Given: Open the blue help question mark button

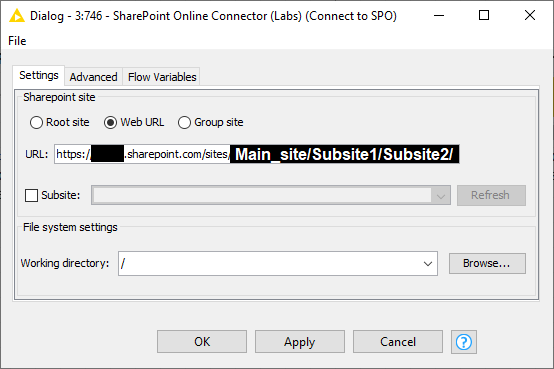Looking at the screenshot, I should point(464,342).
